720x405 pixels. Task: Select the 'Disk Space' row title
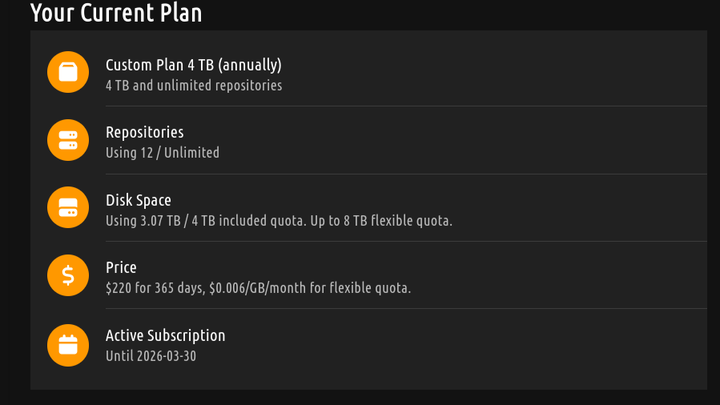click(x=138, y=200)
